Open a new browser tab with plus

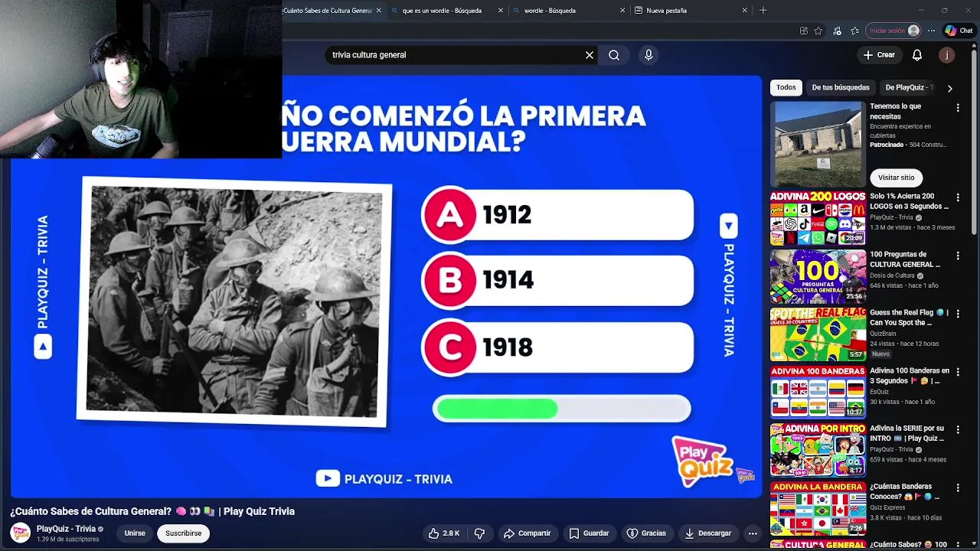point(763,11)
